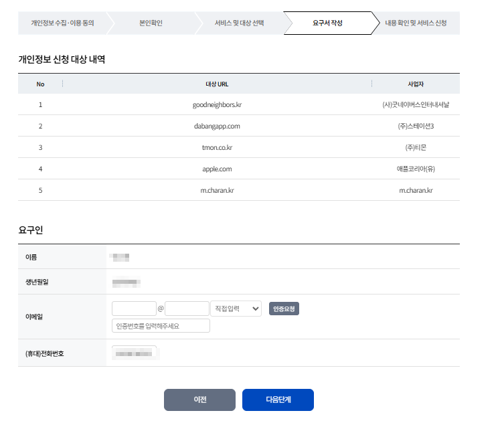Click the @ symbol between email fields
504x421 pixels.
(161, 309)
